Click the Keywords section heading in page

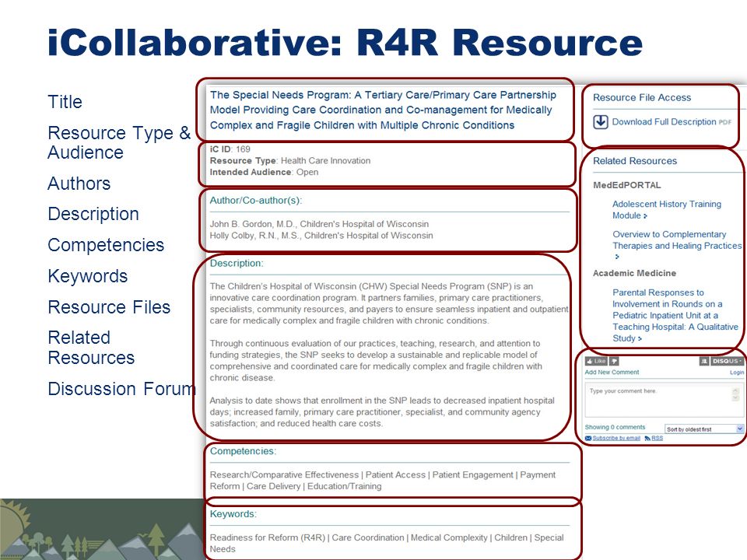tap(233, 514)
